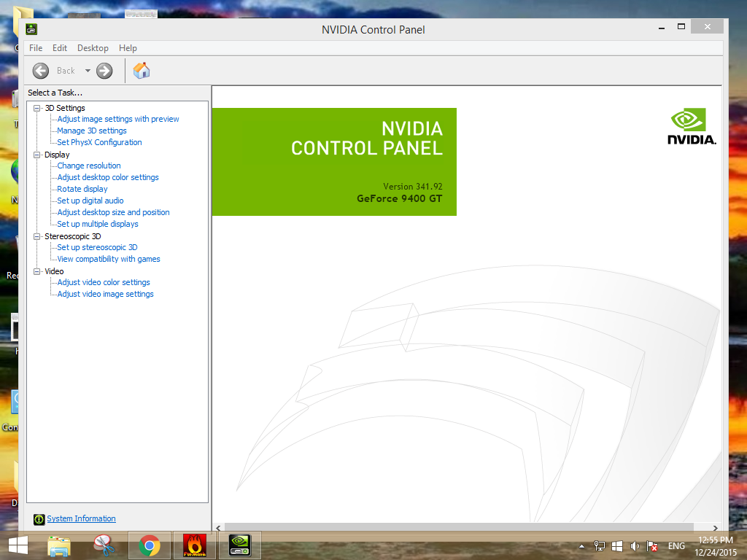Open the System Information link
The width and height of the screenshot is (747, 560).
click(x=82, y=518)
